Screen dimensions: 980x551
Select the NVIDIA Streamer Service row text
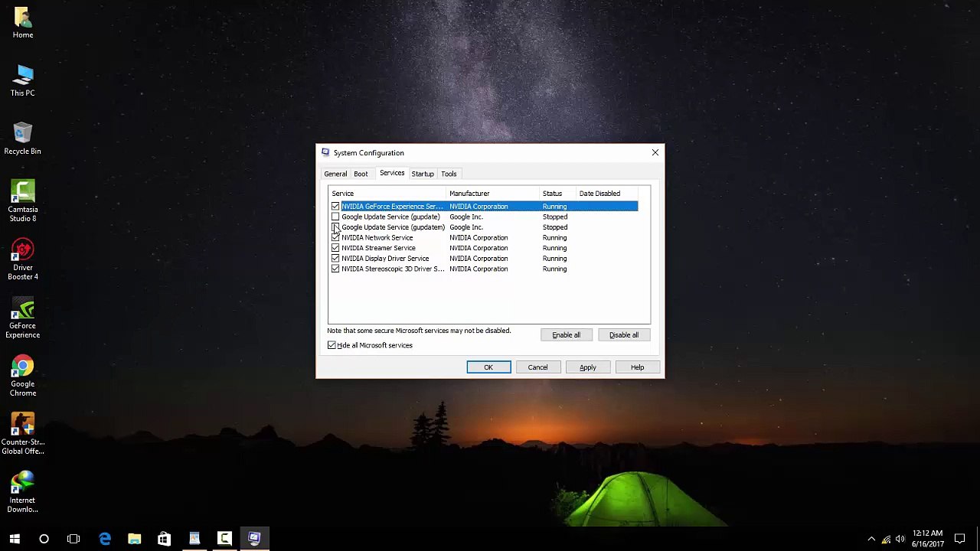(x=378, y=248)
